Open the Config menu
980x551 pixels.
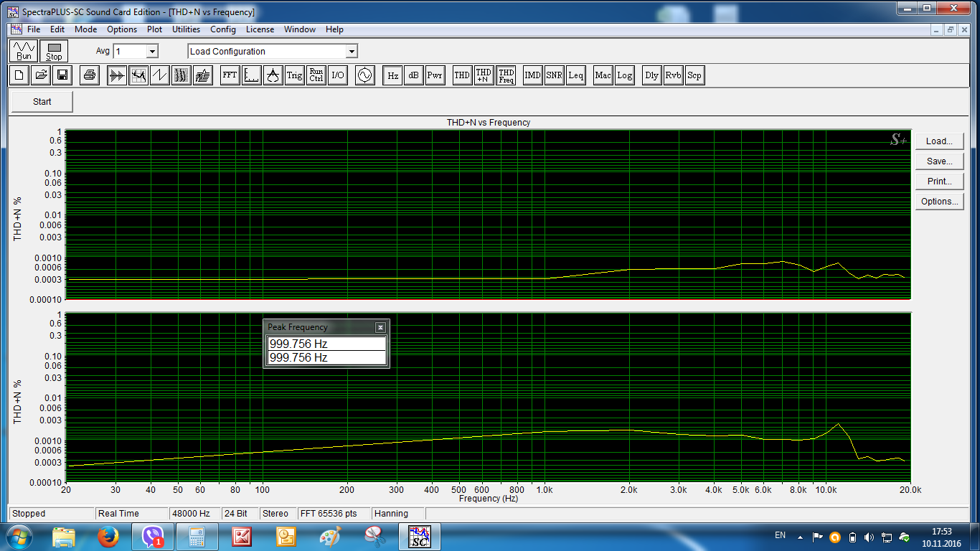[x=223, y=29]
